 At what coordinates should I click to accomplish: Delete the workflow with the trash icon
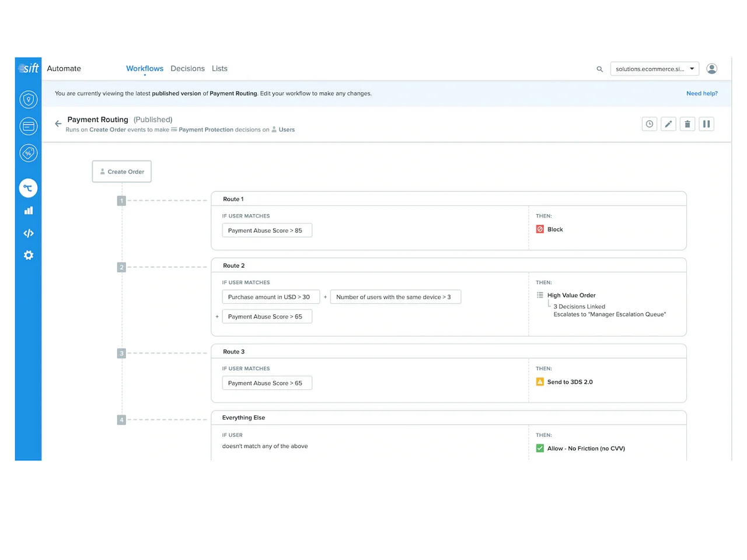tap(687, 124)
